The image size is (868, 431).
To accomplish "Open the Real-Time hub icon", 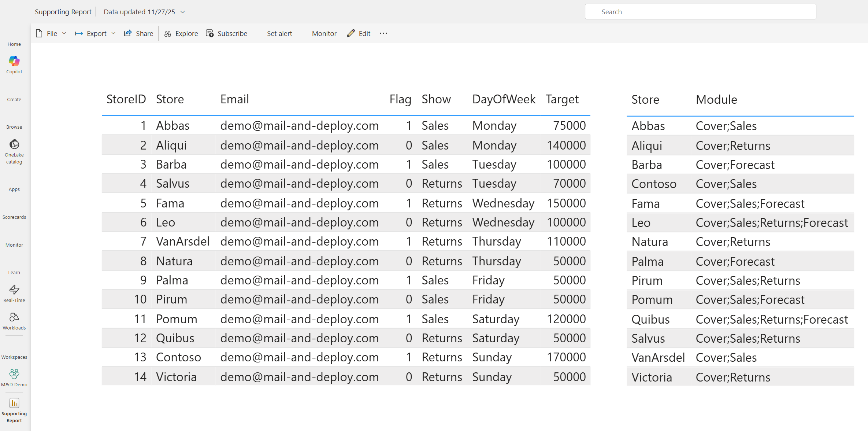I will 14,290.
